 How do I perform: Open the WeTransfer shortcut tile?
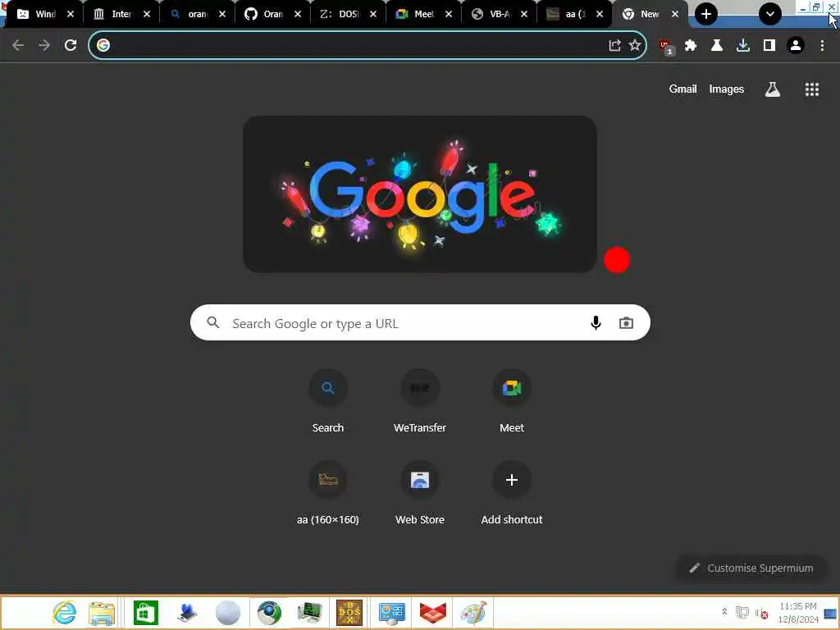[x=420, y=402]
